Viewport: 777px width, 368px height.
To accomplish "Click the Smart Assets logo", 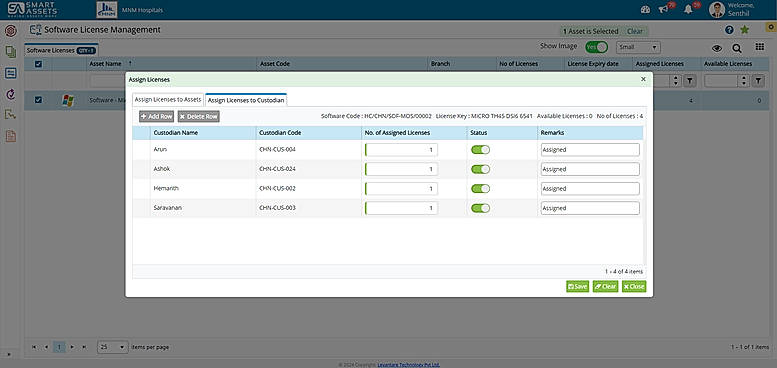I will pyautogui.click(x=32, y=9).
